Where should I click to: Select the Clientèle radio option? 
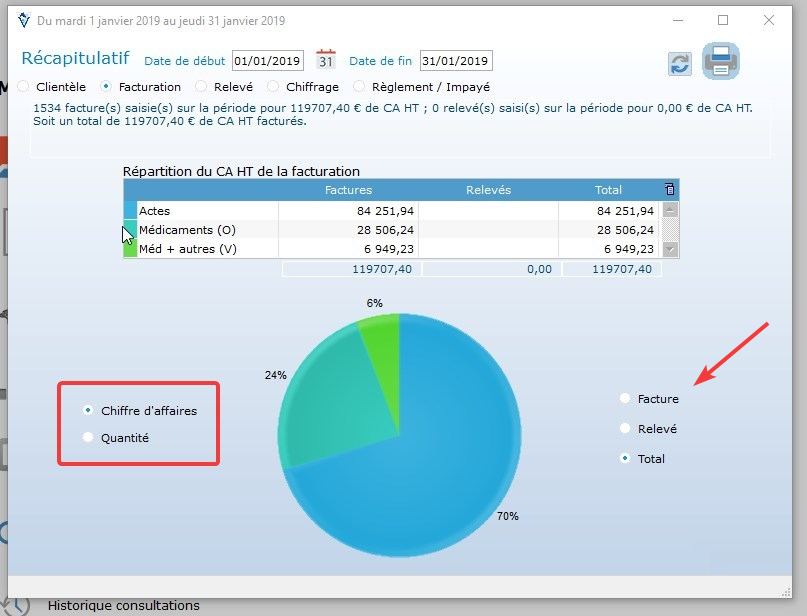point(23,86)
